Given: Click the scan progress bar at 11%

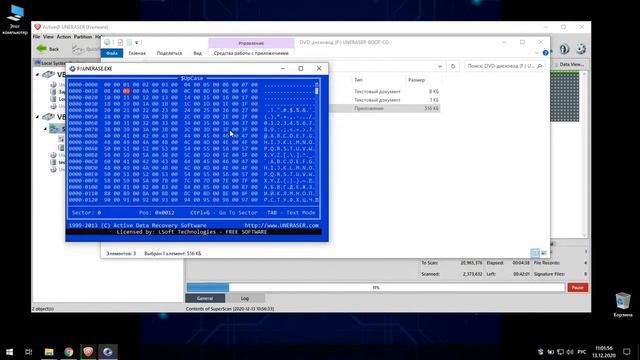Looking at the screenshot, I should click(376, 288).
